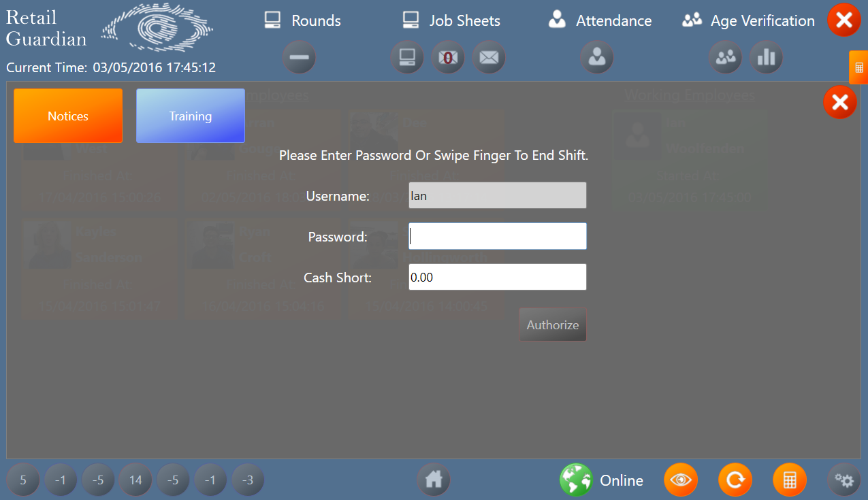
Task: Close the end shift dialog
Action: click(x=840, y=102)
